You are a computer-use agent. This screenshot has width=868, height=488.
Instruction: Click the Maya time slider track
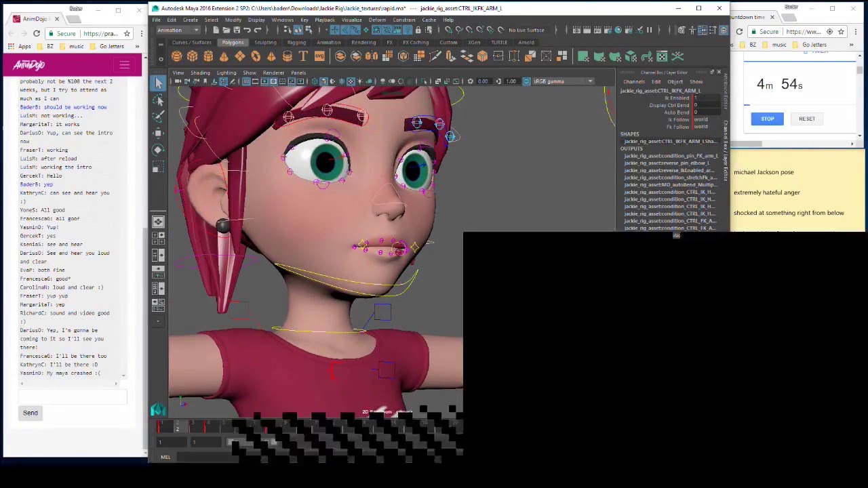(x=310, y=427)
